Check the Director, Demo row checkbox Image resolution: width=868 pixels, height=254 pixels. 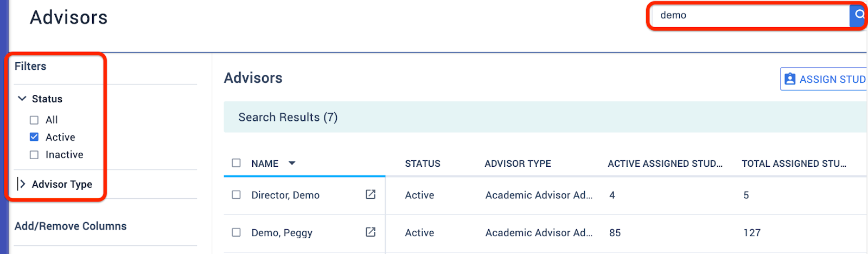(x=236, y=195)
